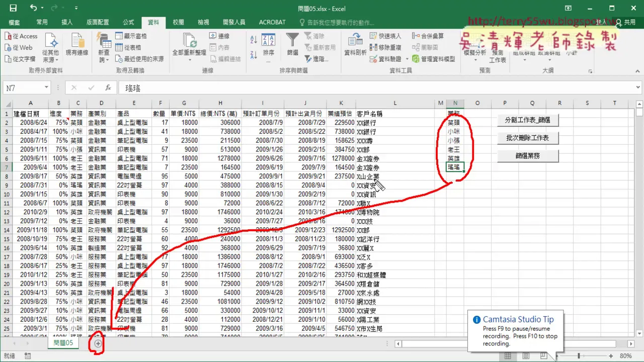Open the macro recording icon in status bar
Image resolution: width=644 pixels, height=362 pixels.
(27, 356)
